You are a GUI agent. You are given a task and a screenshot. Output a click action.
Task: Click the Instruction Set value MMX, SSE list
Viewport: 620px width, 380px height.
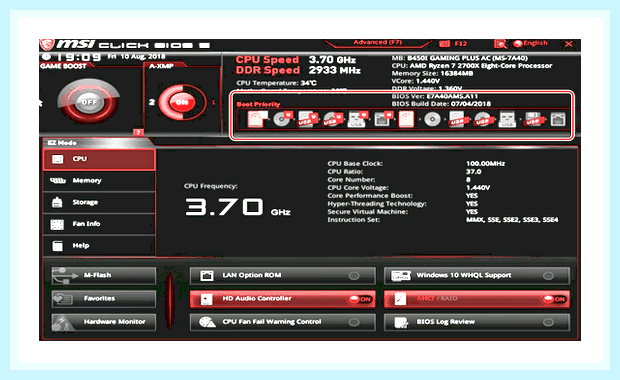(x=512, y=220)
